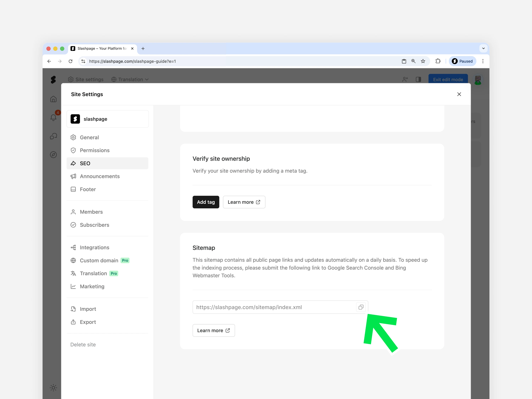The width and height of the screenshot is (532, 399).
Task: Select the slashpage site selector
Action: [107, 119]
